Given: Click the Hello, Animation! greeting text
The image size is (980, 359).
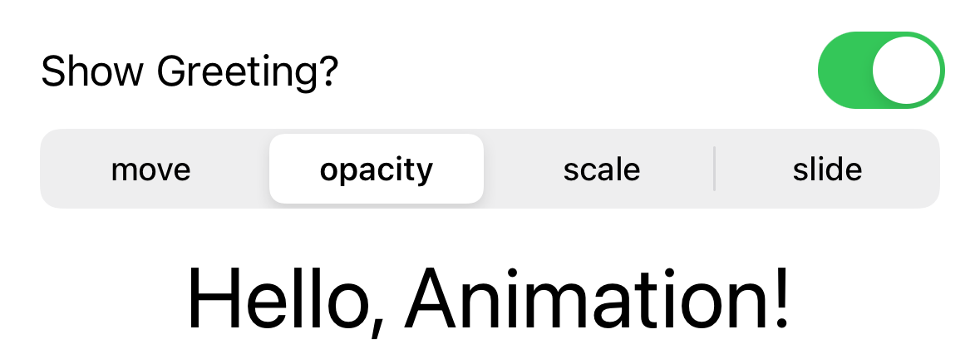Looking at the screenshot, I should coord(489,299).
